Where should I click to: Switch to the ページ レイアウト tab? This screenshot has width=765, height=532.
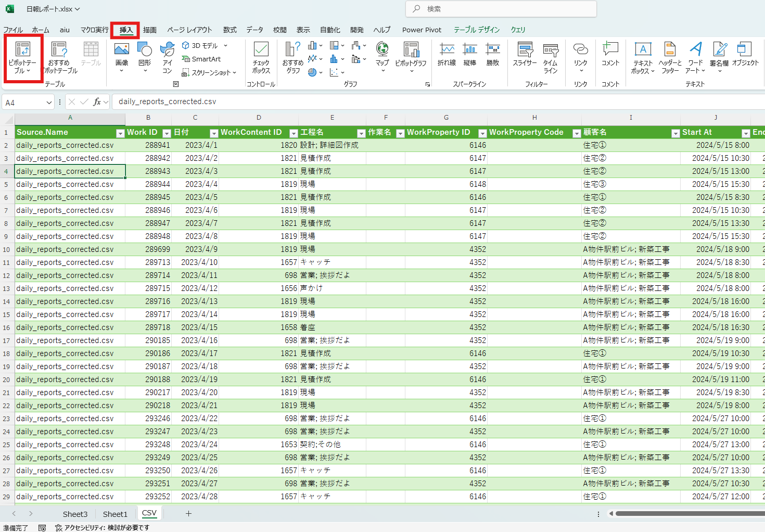(x=189, y=30)
